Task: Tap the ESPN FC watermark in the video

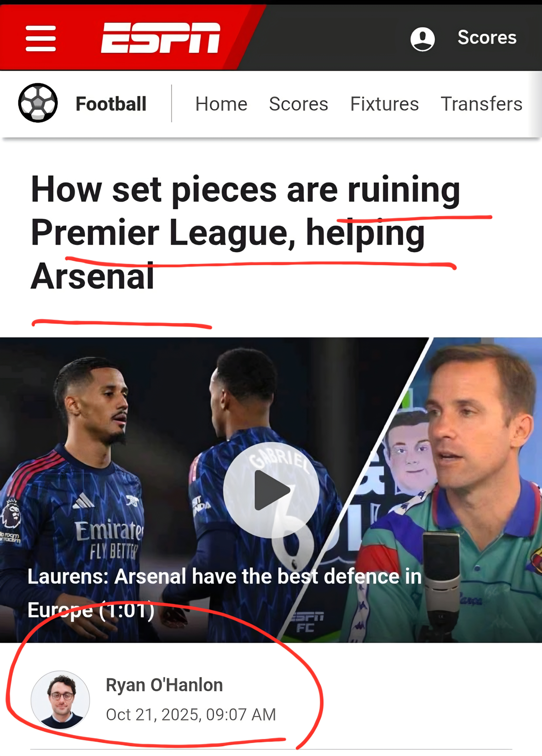Action: [x=307, y=622]
